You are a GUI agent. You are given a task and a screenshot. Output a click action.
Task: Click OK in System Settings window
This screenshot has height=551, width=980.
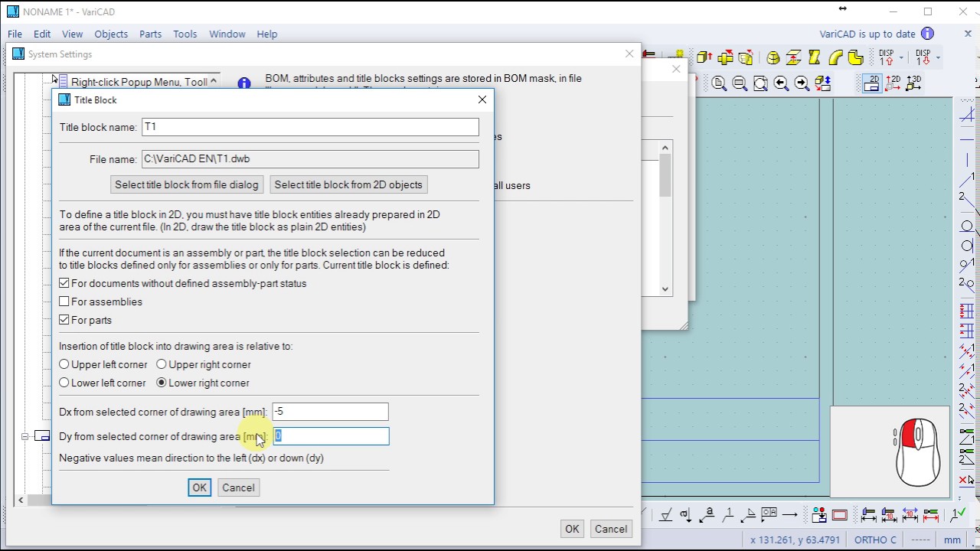tap(572, 529)
